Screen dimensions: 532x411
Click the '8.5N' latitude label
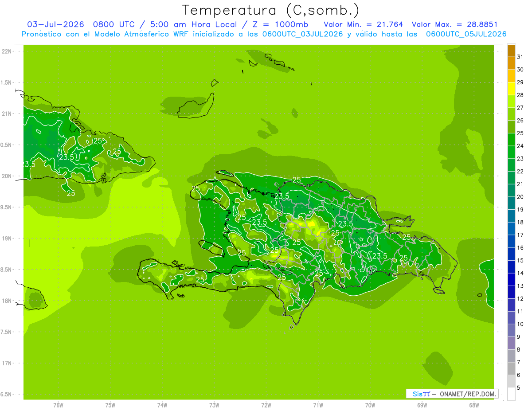tap(7, 270)
